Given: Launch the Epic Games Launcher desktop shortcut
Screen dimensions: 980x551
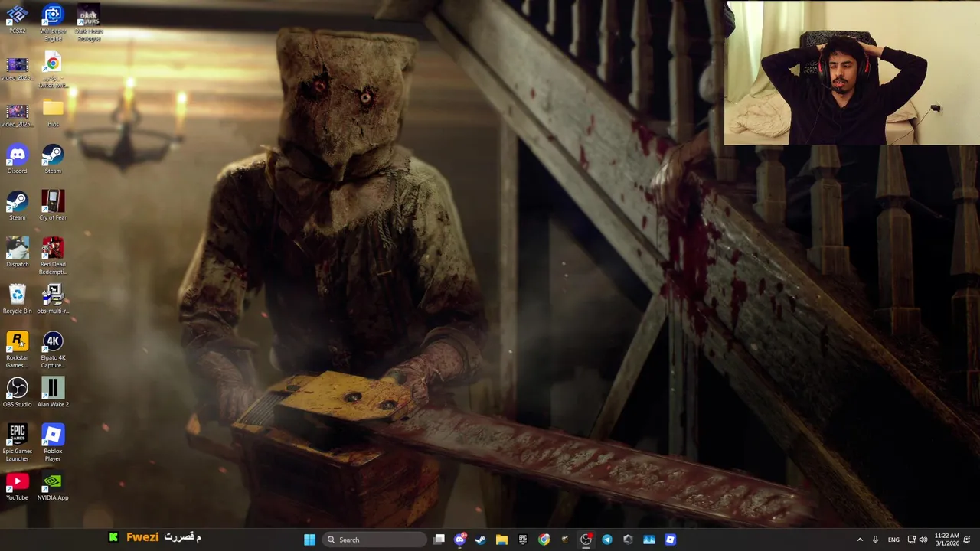Looking at the screenshot, I should (x=17, y=444).
